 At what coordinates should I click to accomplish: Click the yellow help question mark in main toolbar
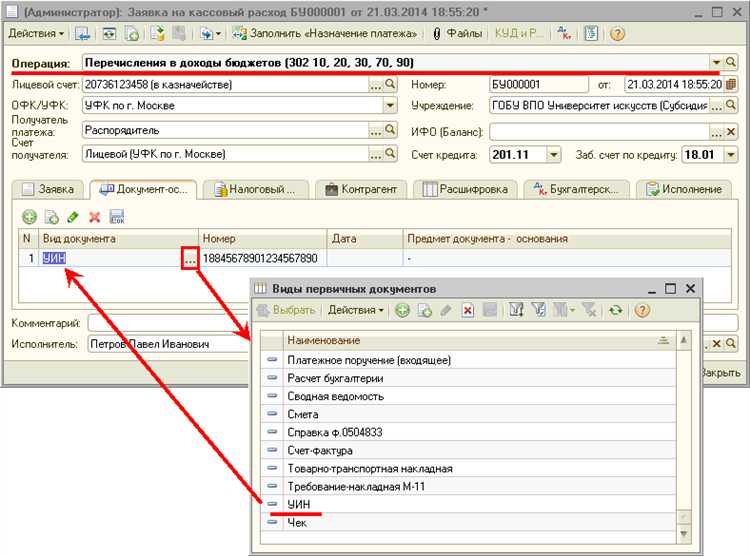pyautogui.click(x=617, y=33)
